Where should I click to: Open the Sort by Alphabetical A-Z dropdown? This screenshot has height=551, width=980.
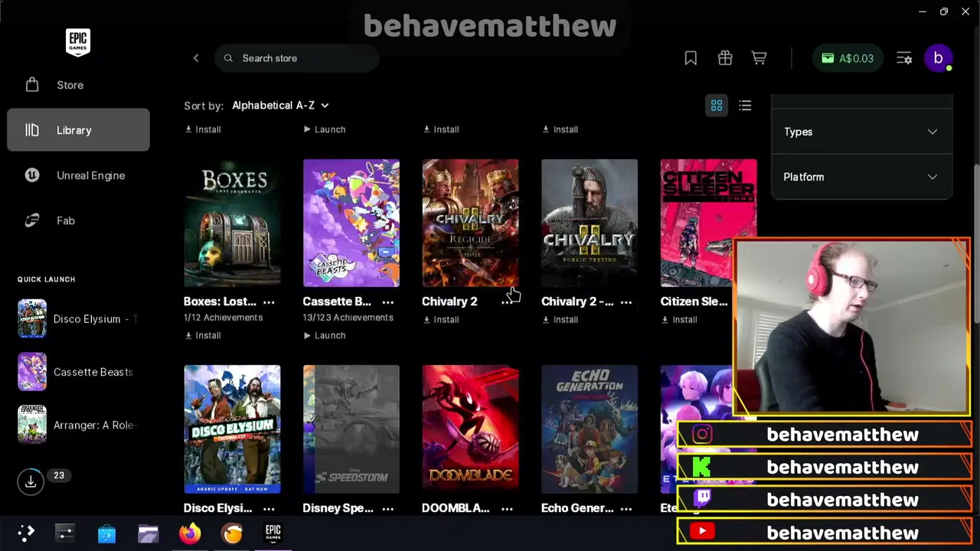280,105
